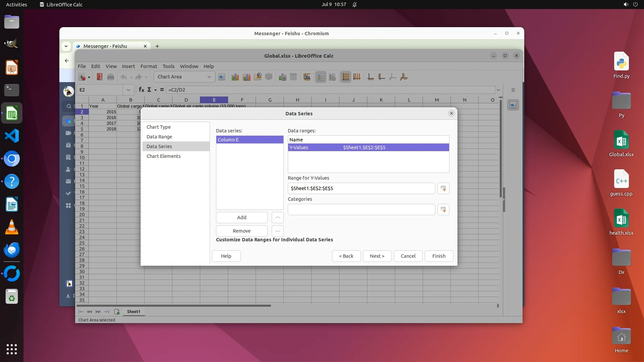The image size is (644, 362).
Task: Click the Export as PDF icon
Action: click(99, 77)
